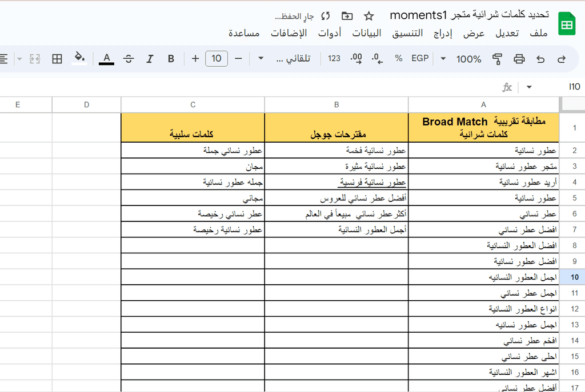
Task: Decrease decimal places
Action: 377,59
